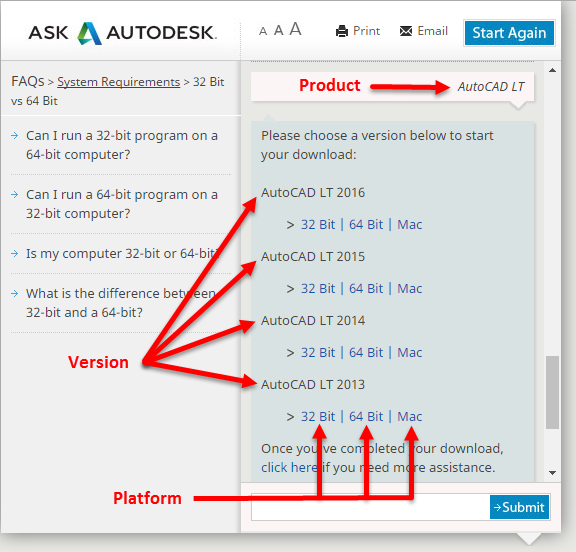Click the Autodesk logo icon
The image size is (576, 552).
tap(89, 33)
